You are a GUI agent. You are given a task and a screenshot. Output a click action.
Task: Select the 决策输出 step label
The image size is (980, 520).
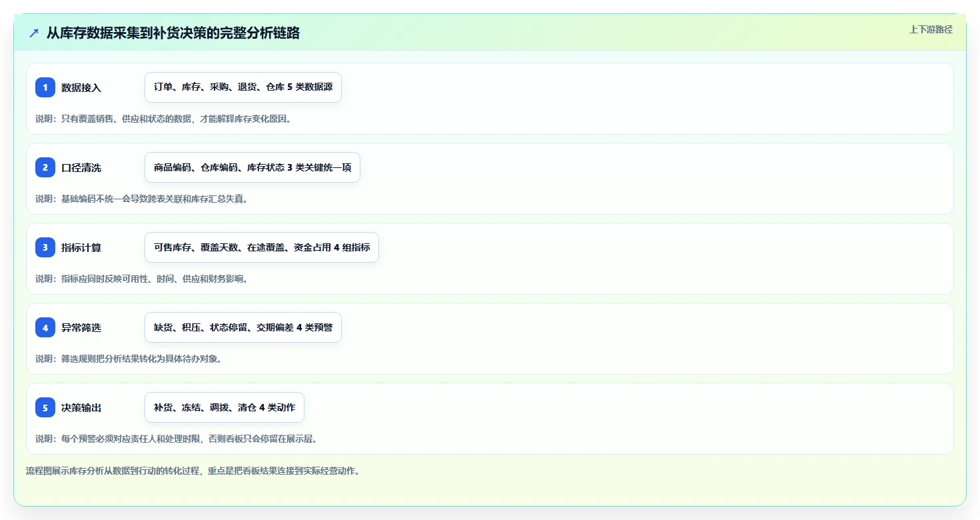point(81,407)
